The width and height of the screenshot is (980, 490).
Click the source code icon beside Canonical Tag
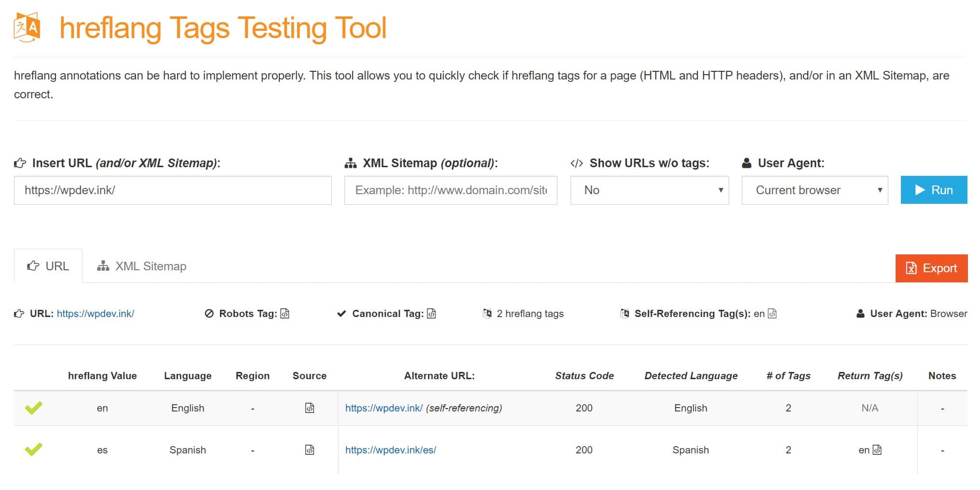click(x=432, y=314)
